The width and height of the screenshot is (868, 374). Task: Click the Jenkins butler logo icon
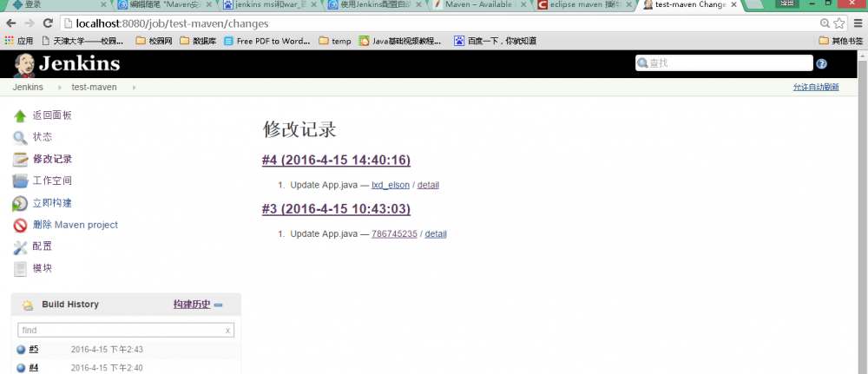pos(23,65)
